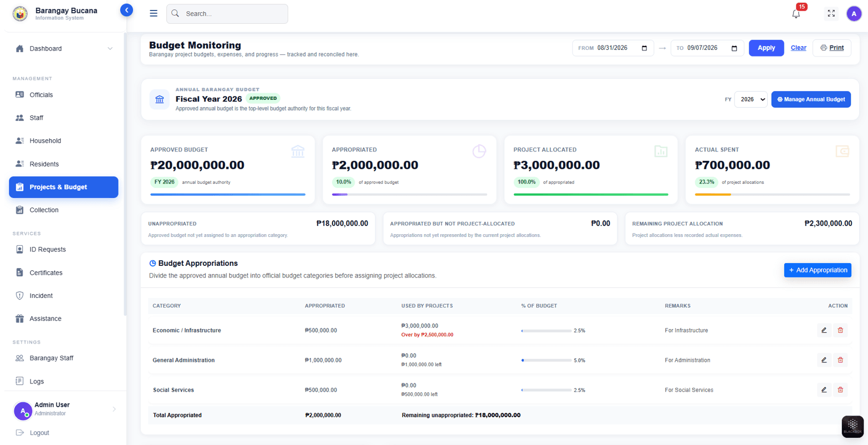Click the Approved Budget progress bar
This screenshot has height=445, width=868.
[228, 195]
